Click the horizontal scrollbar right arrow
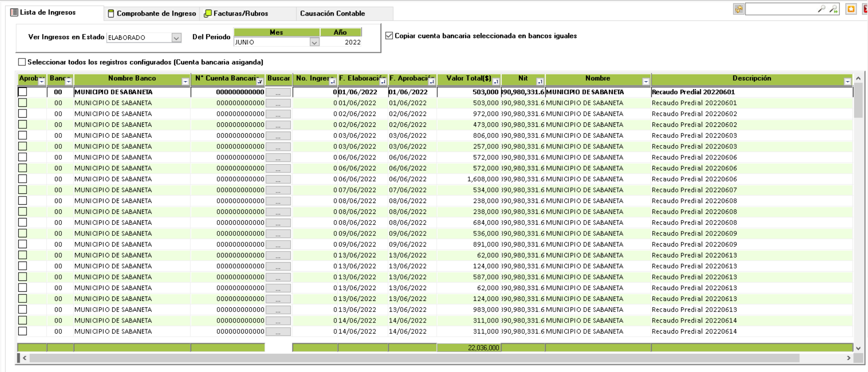Image resolution: width=868 pixels, height=372 pixels. click(848, 358)
